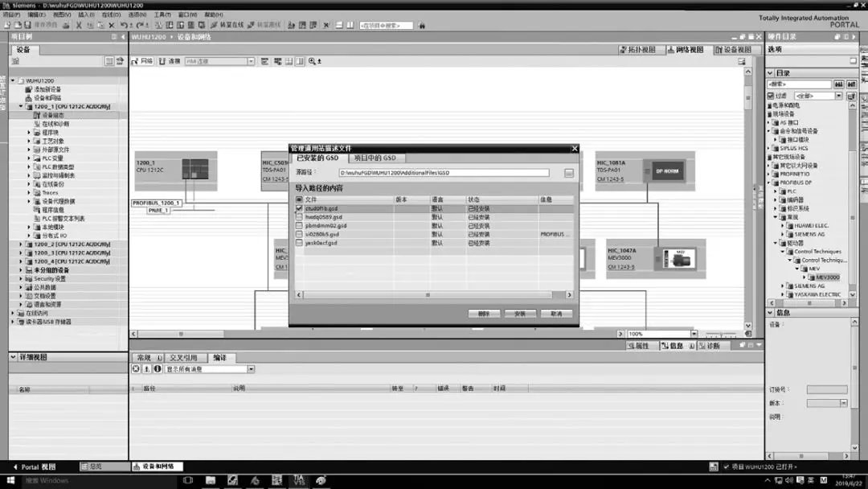Click the Windows Start button on the taskbar
Image resolution: width=868 pixels, height=489 pixels.
click(10, 480)
